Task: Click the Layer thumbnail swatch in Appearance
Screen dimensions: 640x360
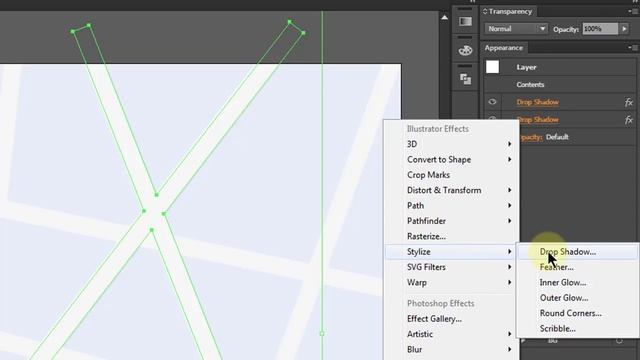Action: pyautogui.click(x=492, y=67)
